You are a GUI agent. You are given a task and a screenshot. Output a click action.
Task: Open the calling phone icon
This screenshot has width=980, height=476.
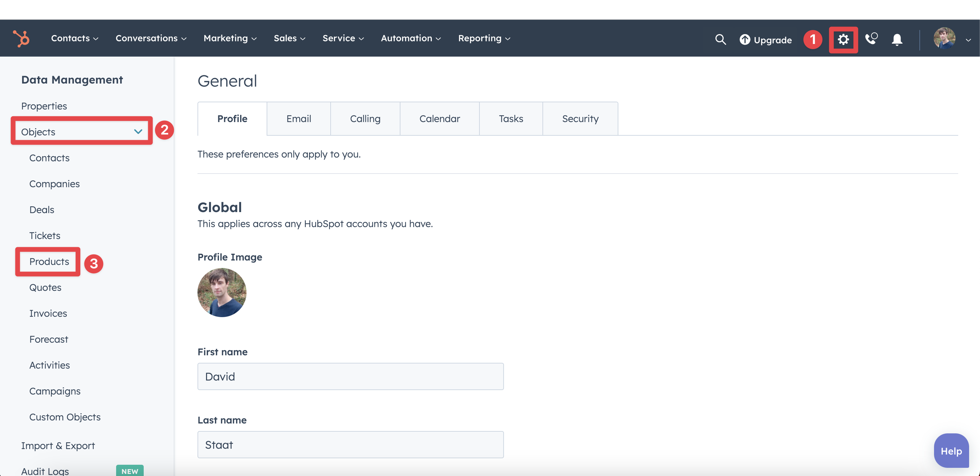pyautogui.click(x=871, y=39)
